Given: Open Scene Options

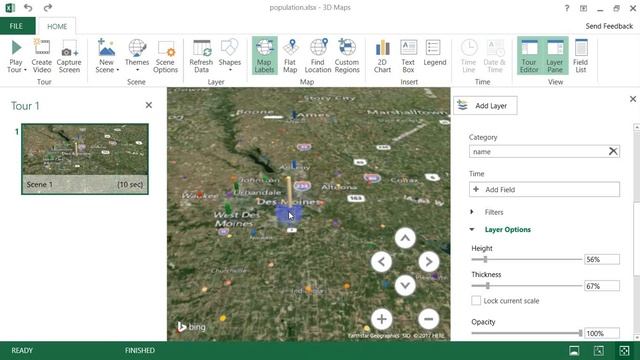Looking at the screenshot, I should pos(165,56).
